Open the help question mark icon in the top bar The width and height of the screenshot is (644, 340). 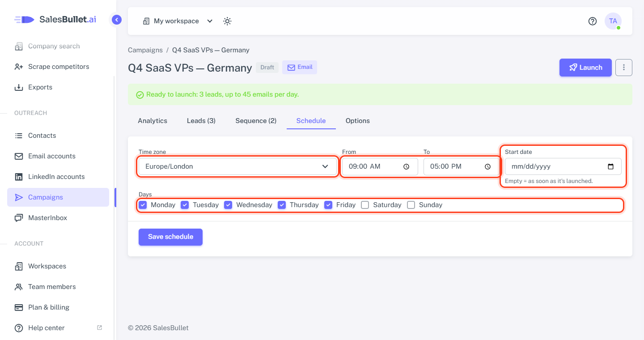pos(593,21)
